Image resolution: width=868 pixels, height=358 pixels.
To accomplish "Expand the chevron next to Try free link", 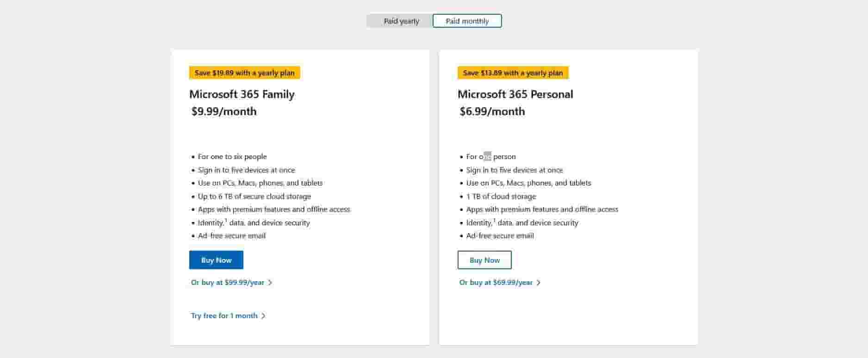I will tap(264, 315).
